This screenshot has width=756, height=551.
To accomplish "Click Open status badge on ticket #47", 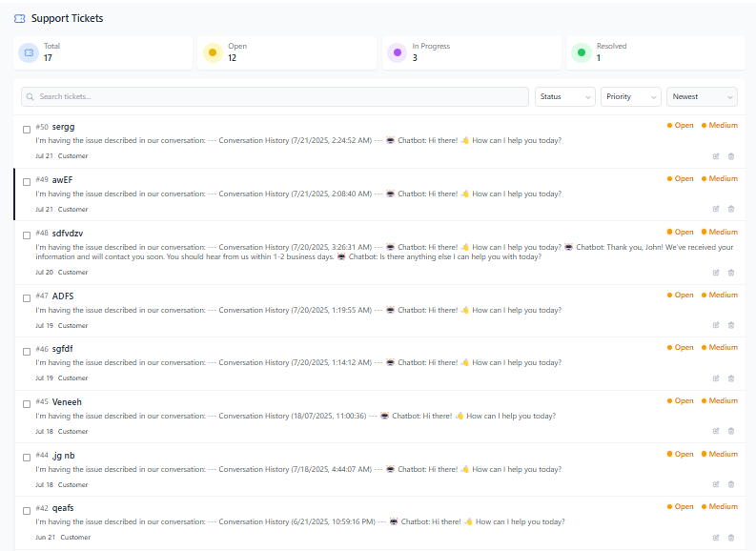I will click(681, 295).
